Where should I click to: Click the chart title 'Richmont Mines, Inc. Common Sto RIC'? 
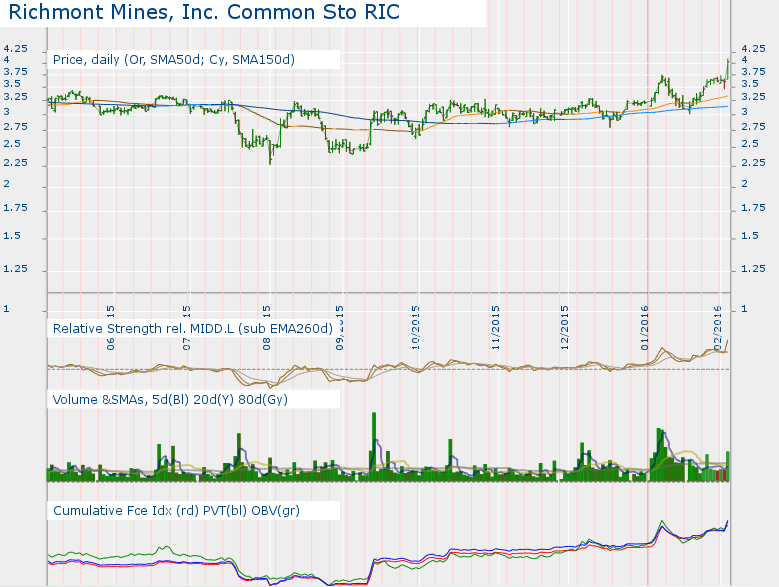click(x=204, y=12)
